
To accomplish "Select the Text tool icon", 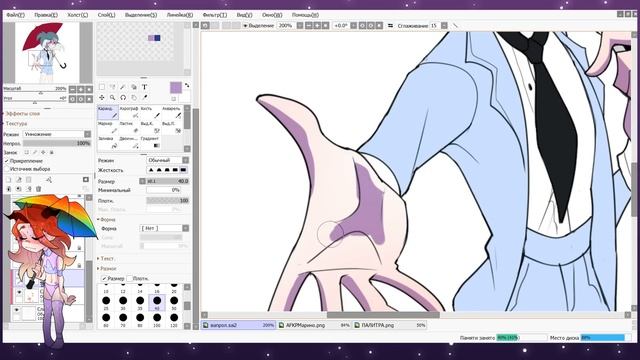I will pyautogui.click(x=144, y=87).
